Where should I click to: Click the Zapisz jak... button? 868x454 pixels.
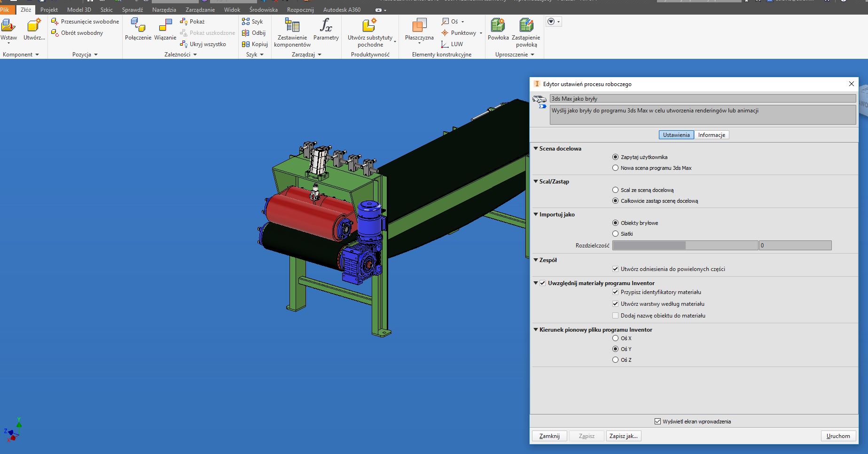point(623,436)
